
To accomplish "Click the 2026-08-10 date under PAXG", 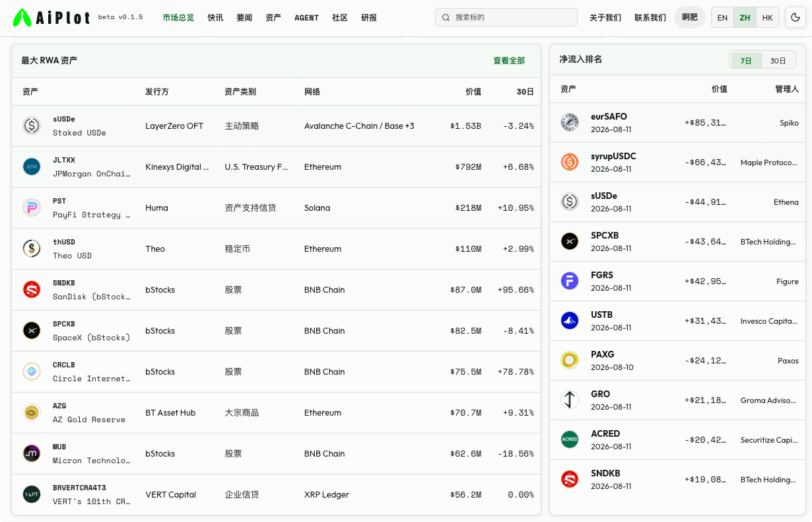I will (611, 367).
